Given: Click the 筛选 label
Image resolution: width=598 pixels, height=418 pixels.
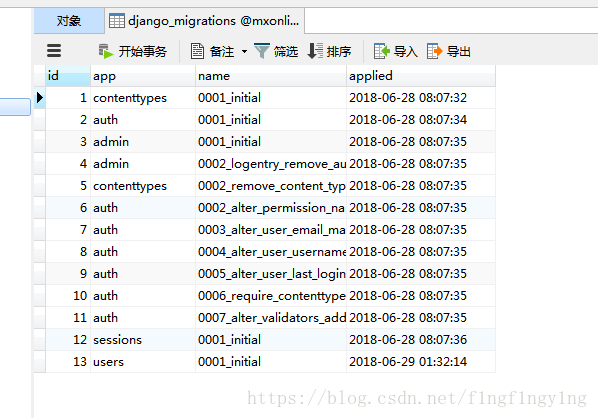Looking at the screenshot, I should click(286, 51).
